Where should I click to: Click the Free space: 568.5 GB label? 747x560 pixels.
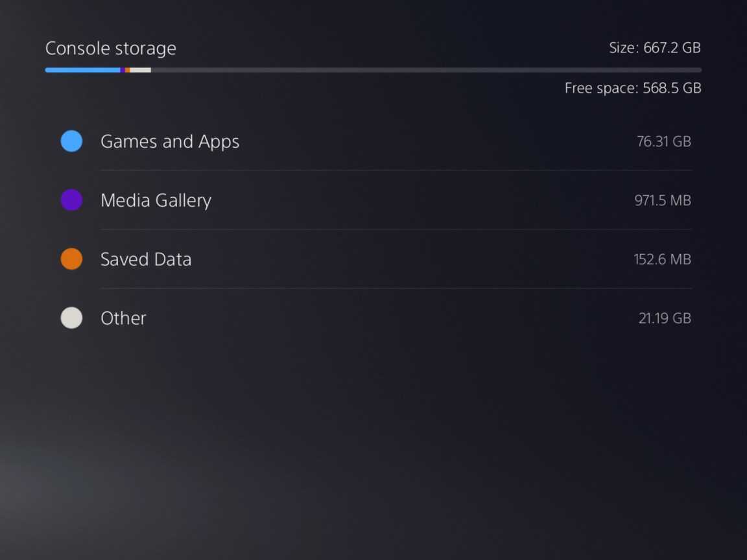click(634, 88)
